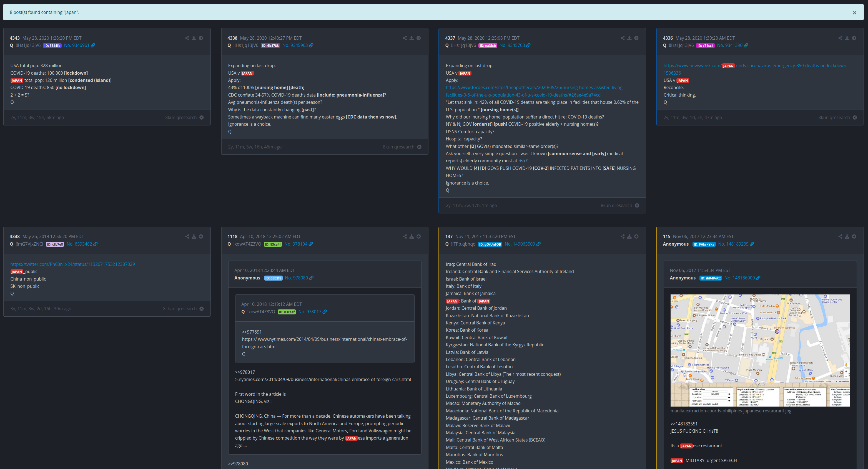This screenshot has height=469, width=868.
Task: Open quoted post link No. 148186000
Action: 742,278
